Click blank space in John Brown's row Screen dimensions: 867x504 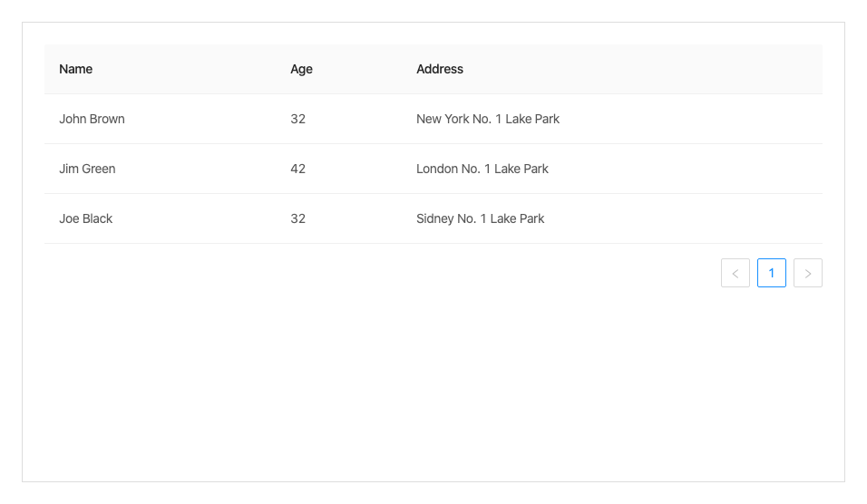click(x=689, y=119)
